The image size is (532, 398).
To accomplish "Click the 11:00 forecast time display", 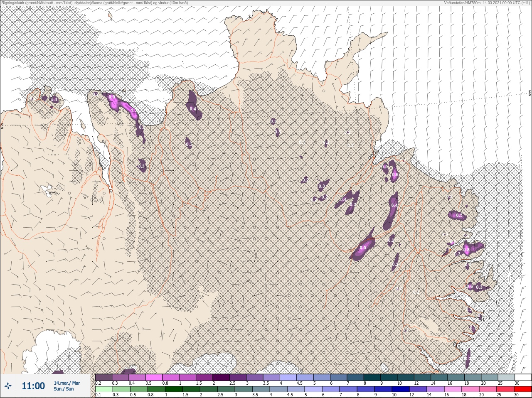I will tap(33, 386).
